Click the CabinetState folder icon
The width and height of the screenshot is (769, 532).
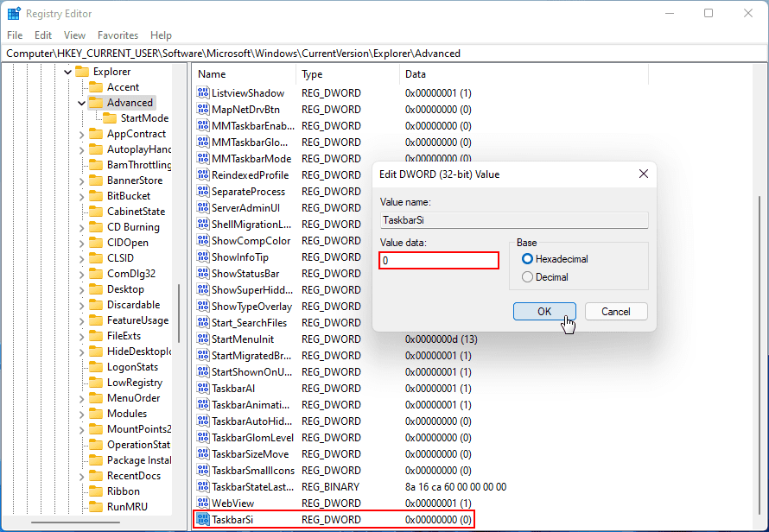pos(96,212)
